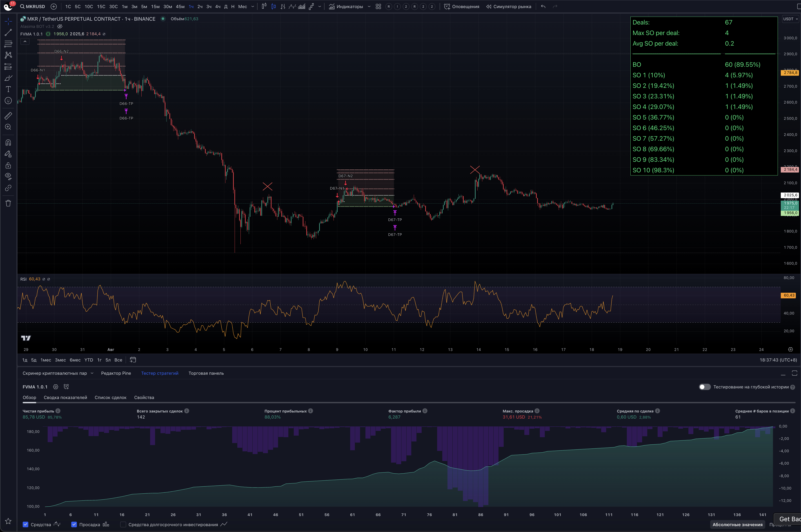The width and height of the screenshot is (801, 532).
Task: Open the Indicators dialog
Action: pyautogui.click(x=346, y=7)
